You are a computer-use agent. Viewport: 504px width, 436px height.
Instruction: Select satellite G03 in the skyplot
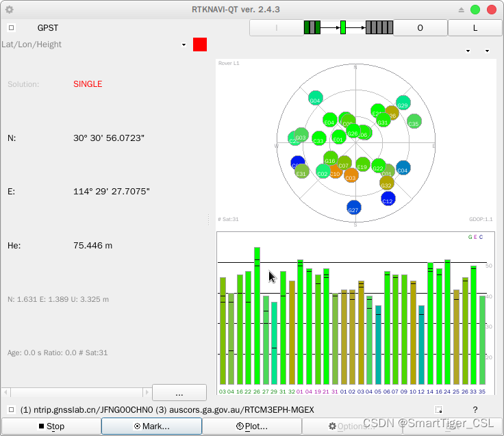[x=301, y=135]
